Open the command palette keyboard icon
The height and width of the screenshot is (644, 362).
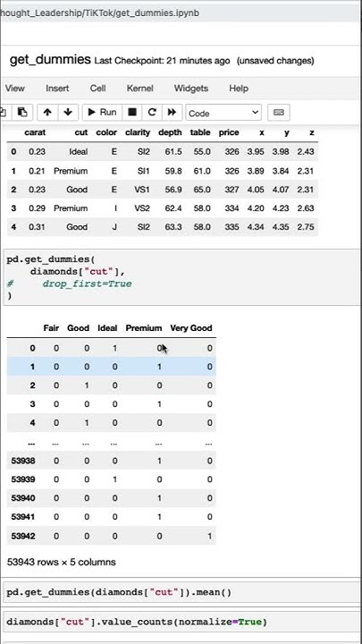click(279, 112)
